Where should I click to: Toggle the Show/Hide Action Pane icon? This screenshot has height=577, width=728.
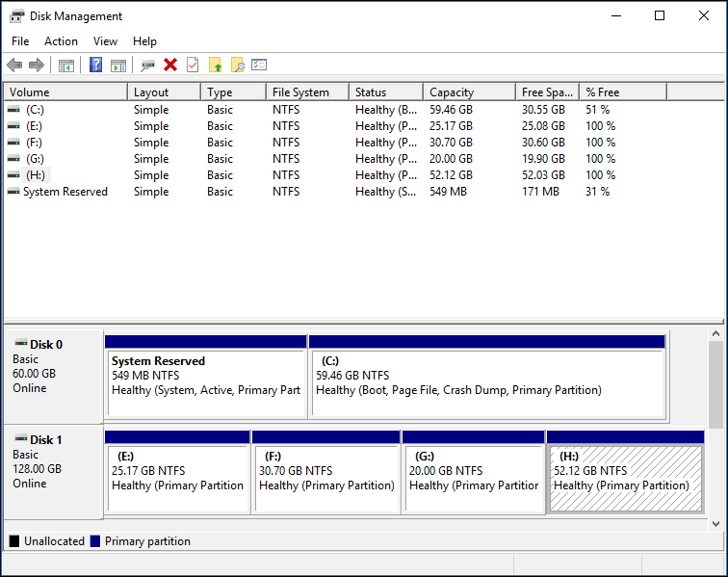click(x=118, y=66)
